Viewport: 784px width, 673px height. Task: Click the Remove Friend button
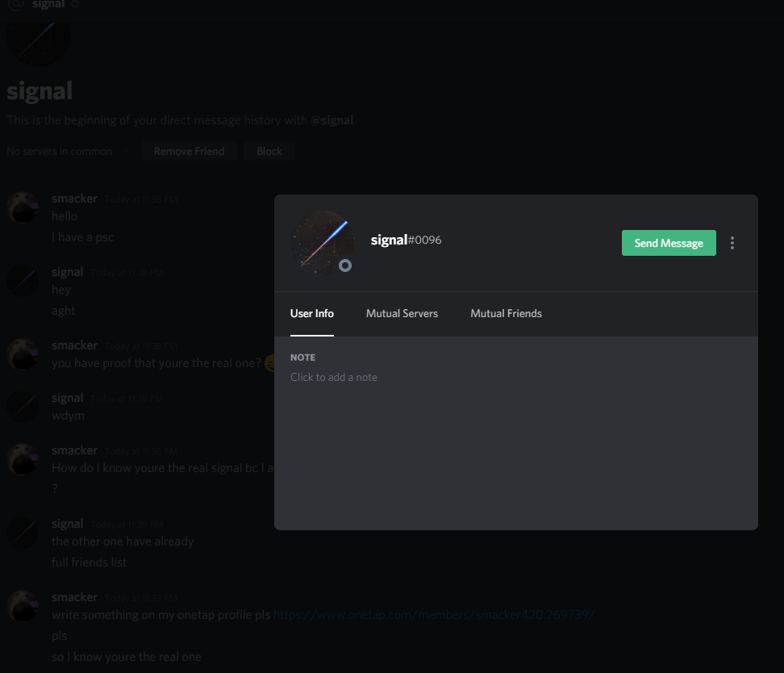pos(189,151)
